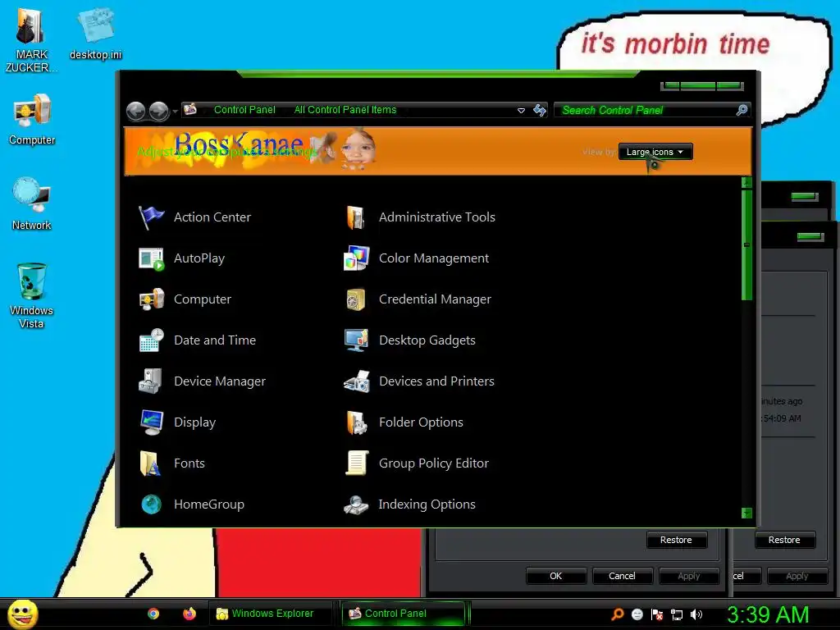Click the Credential Manager text label
Screen dimensions: 840x630
(x=435, y=299)
